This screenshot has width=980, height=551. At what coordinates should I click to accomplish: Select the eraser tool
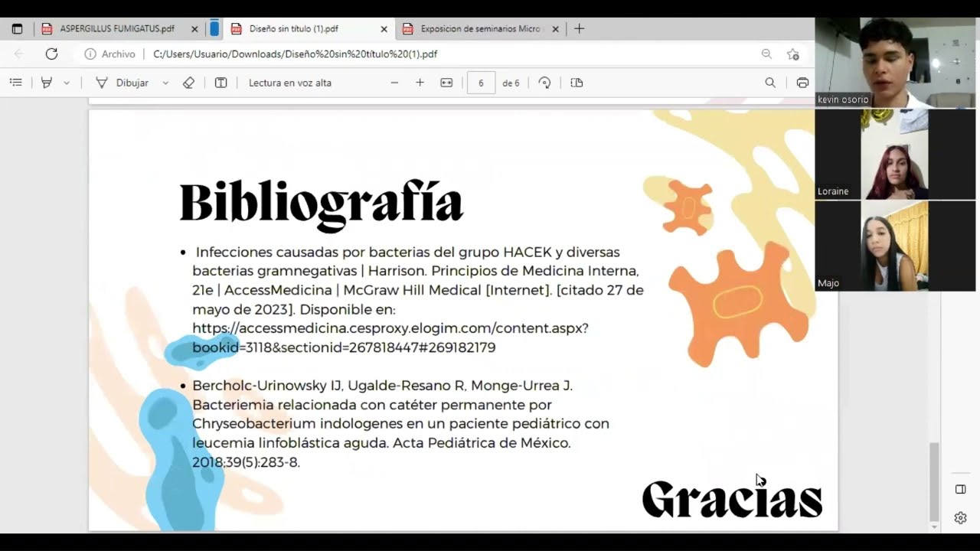(x=189, y=83)
